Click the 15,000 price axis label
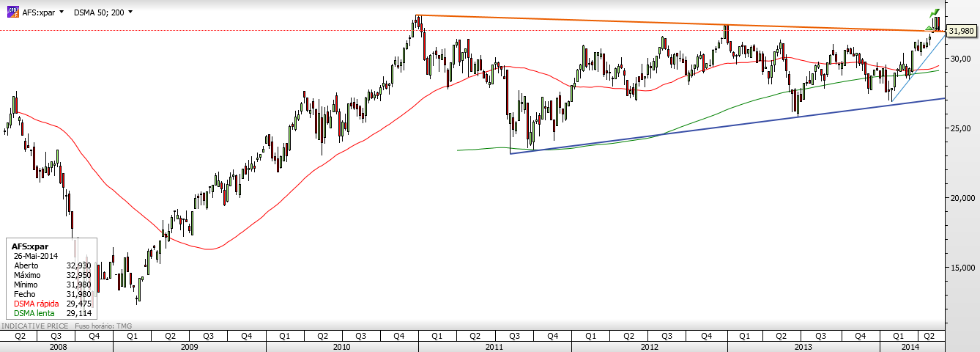Screen dimensions: 980x352 click(x=962, y=267)
